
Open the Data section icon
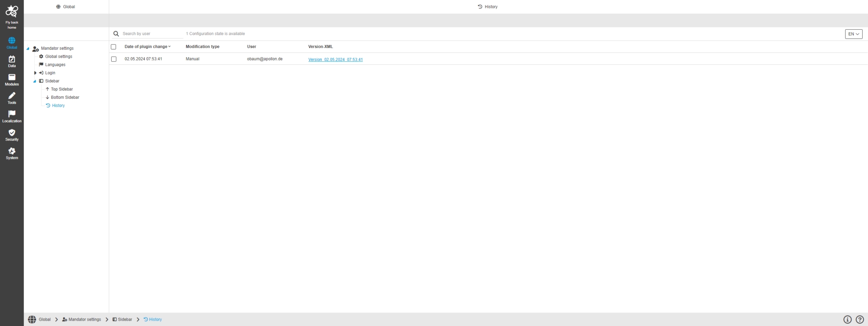pos(12,59)
